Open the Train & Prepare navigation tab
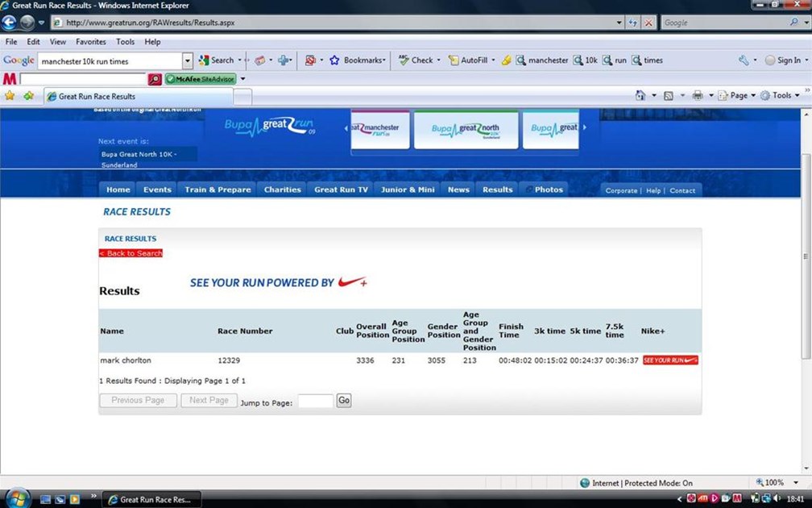 tap(217, 189)
